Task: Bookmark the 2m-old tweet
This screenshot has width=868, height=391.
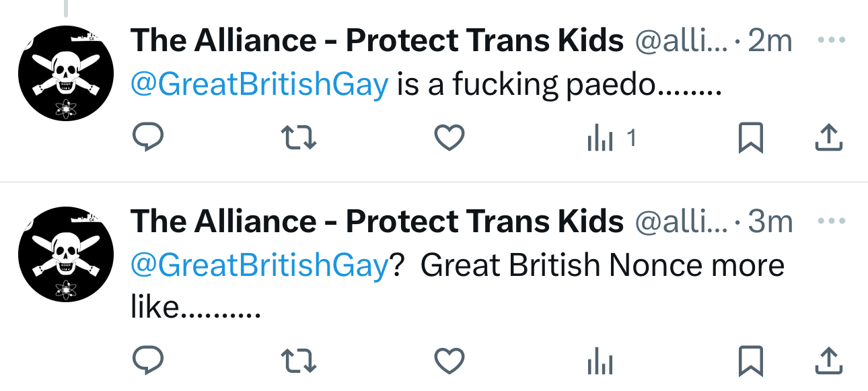Action: point(751,139)
